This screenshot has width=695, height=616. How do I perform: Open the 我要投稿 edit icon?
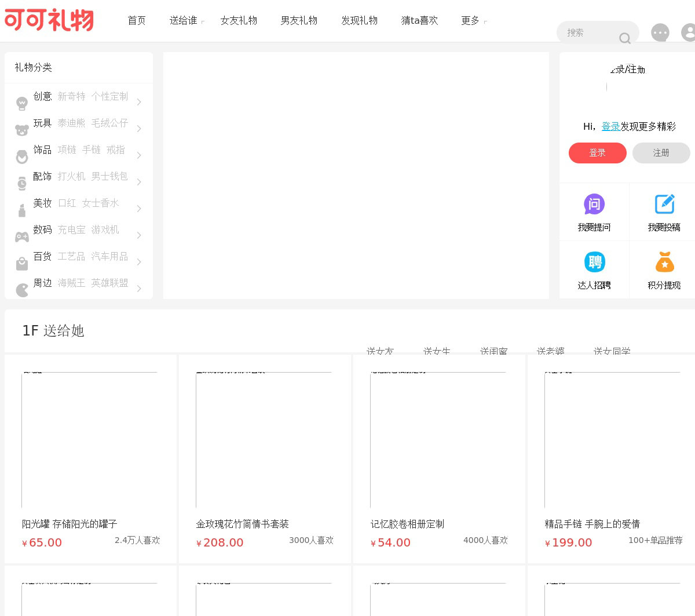(x=664, y=204)
